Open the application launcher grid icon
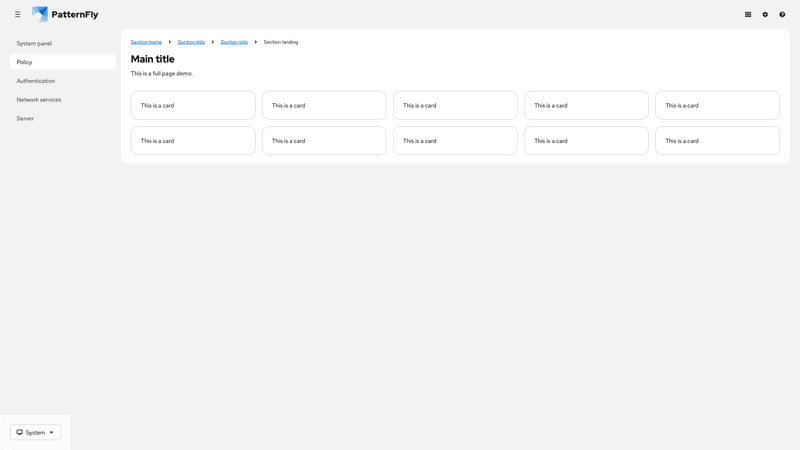 tap(748, 15)
